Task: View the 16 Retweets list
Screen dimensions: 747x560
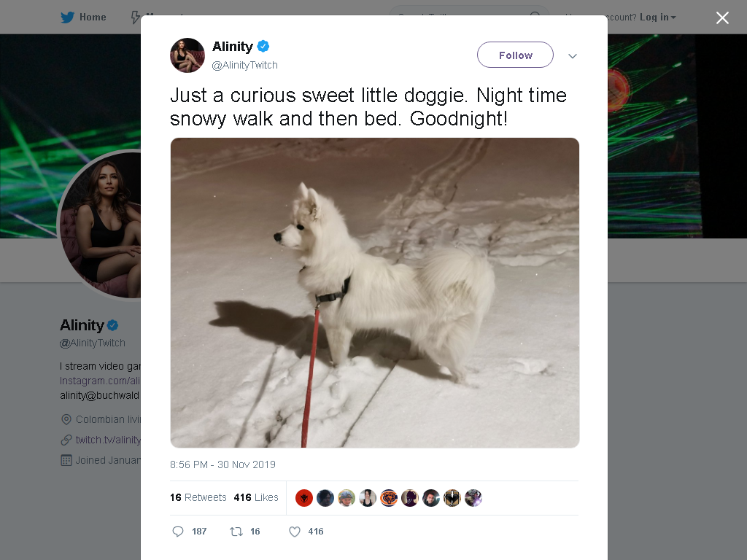Action: (198, 497)
